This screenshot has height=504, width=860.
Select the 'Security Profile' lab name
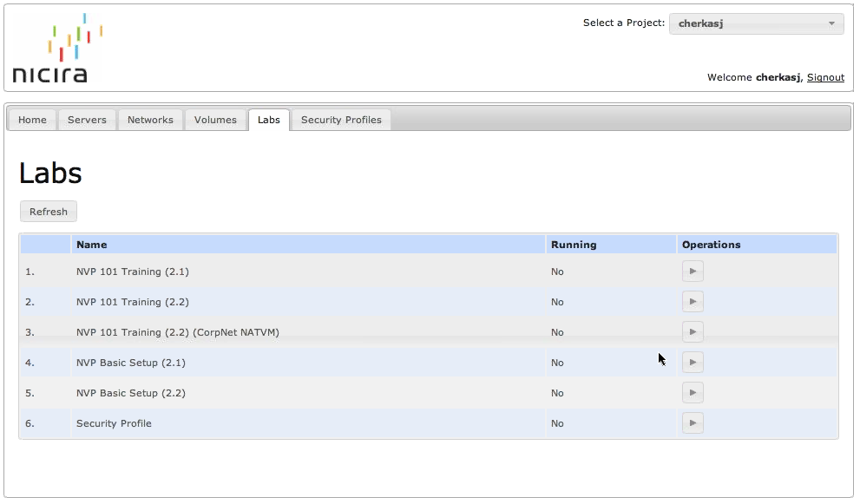coord(114,423)
